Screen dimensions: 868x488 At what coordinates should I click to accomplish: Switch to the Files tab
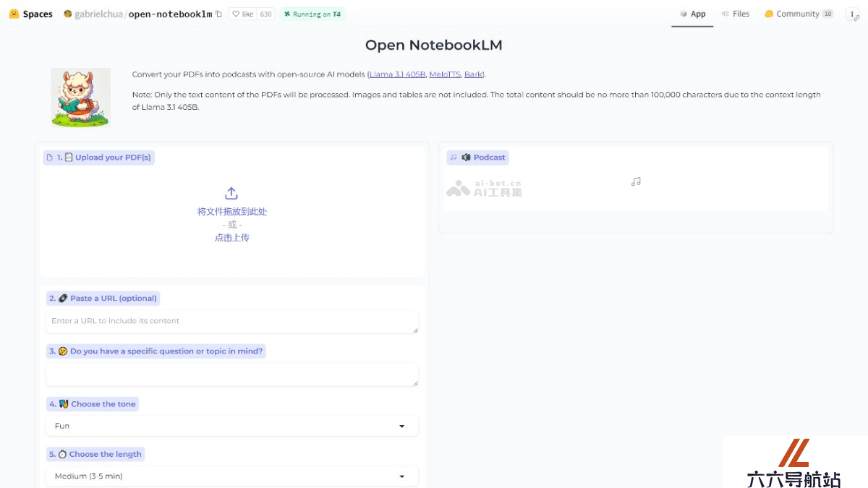735,14
